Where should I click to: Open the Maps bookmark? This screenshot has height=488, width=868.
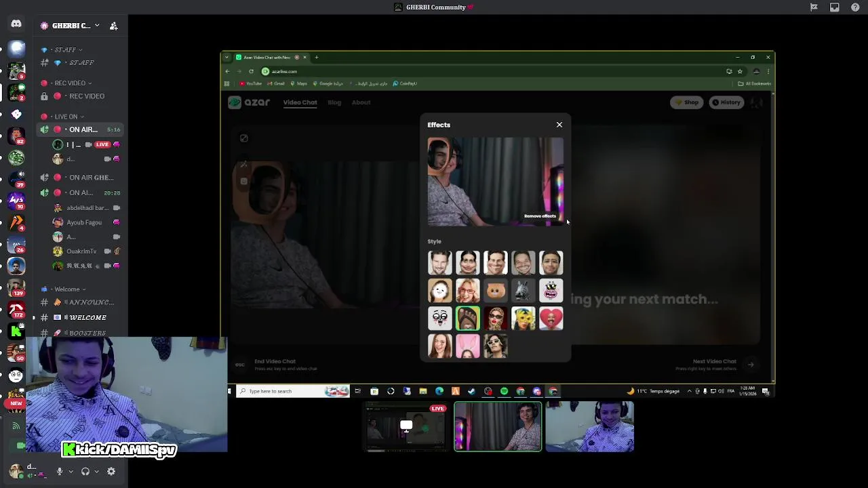[299, 83]
